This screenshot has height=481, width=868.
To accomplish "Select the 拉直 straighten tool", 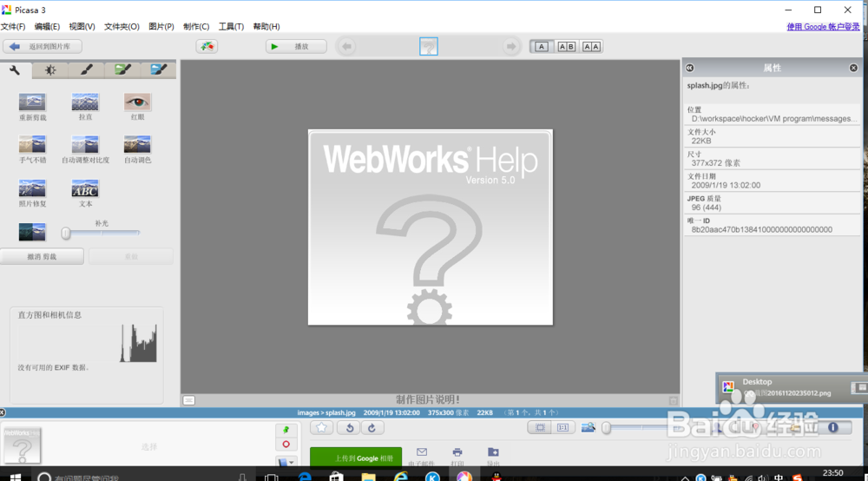I will click(x=85, y=106).
